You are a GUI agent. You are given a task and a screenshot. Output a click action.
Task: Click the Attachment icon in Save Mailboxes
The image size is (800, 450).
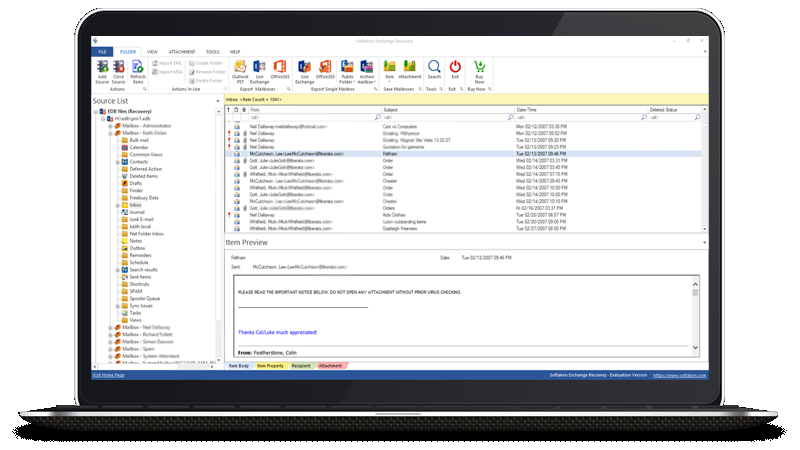[410, 69]
